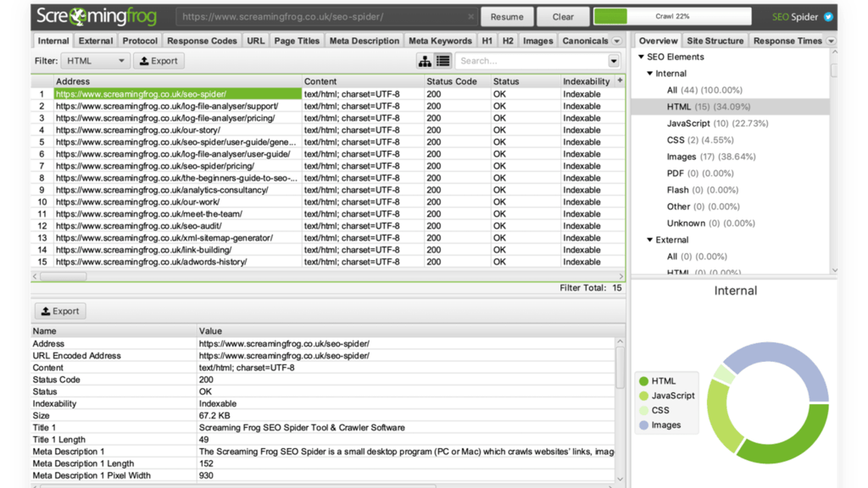The image size is (868, 488).
Task: Open the Canonicals tab
Action: [585, 41]
